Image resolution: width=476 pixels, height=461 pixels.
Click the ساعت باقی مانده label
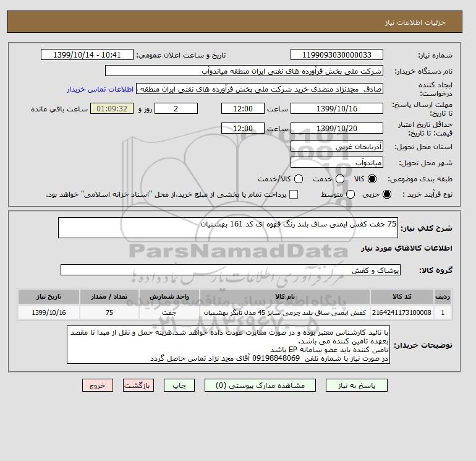tap(59, 109)
